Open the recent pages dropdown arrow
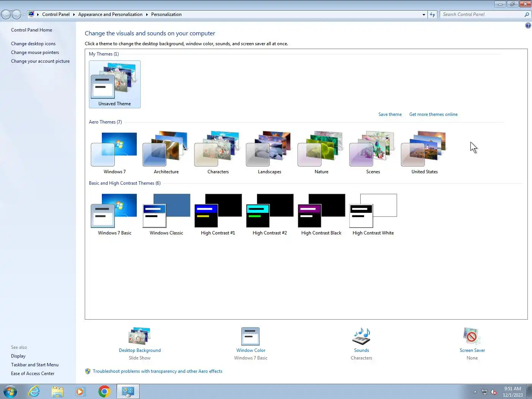Screen dimensions: 532x399 pos(24,15)
